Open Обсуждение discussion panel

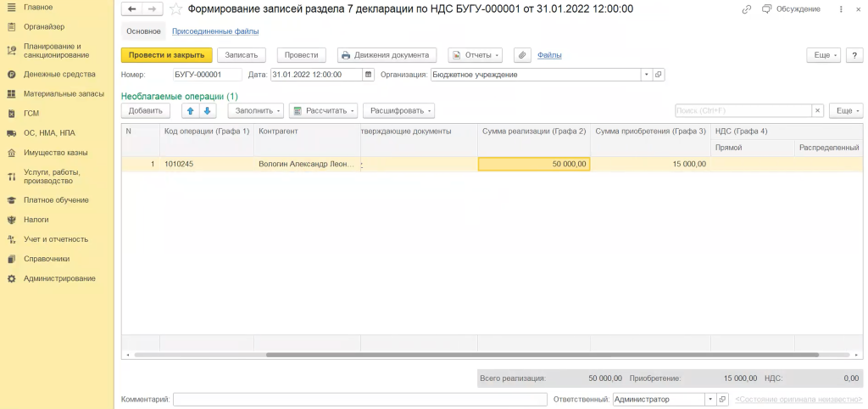pyautogui.click(x=791, y=8)
